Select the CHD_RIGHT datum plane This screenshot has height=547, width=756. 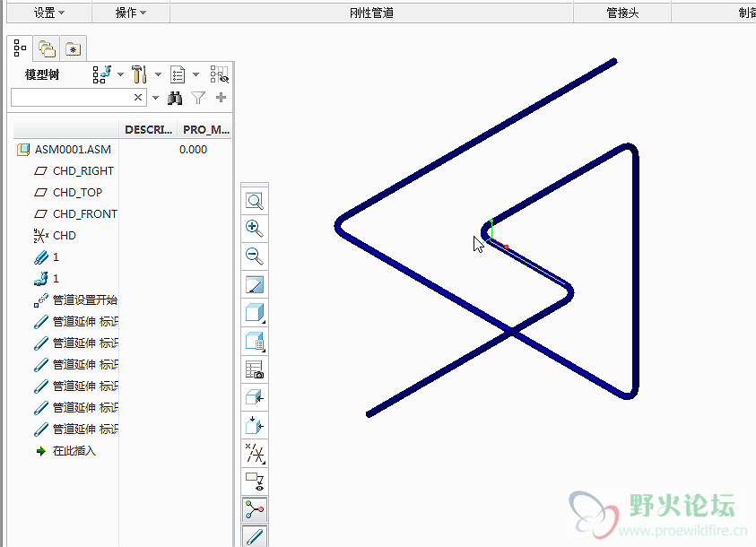tap(83, 171)
